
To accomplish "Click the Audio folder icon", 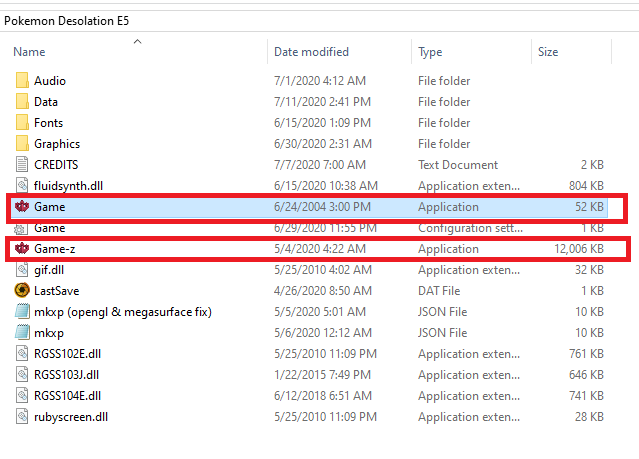I will click(x=22, y=81).
